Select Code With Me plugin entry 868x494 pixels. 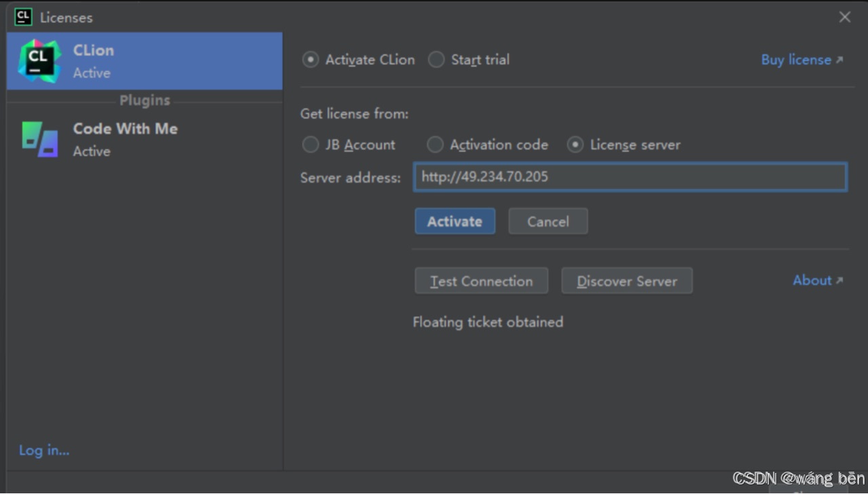click(x=144, y=139)
